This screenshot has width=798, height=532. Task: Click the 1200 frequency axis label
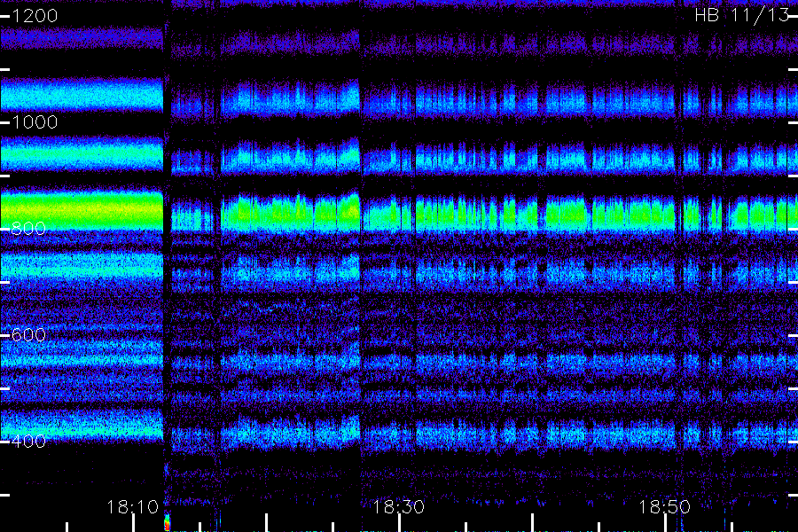(35, 16)
